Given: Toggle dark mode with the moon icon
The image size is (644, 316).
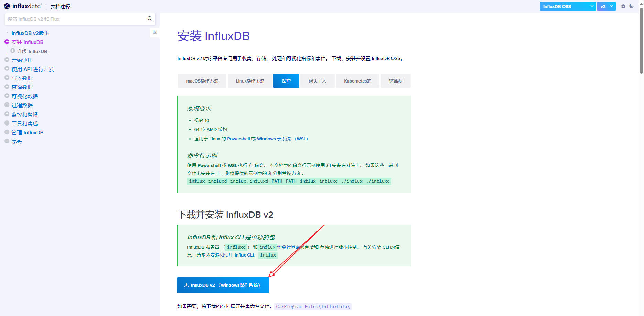Looking at the screenshot, I should pos(632,6).
